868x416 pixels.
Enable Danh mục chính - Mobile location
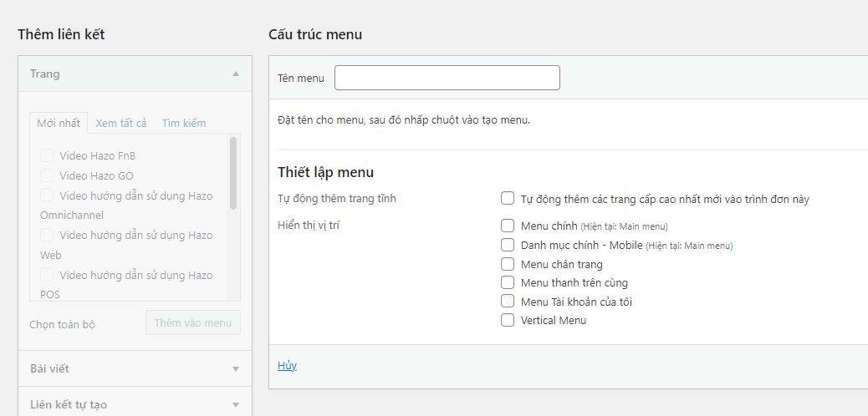508,245
